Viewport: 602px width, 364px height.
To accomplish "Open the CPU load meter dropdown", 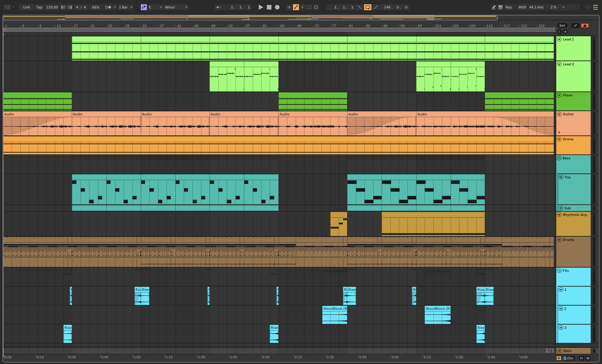I will pos(563,7).
